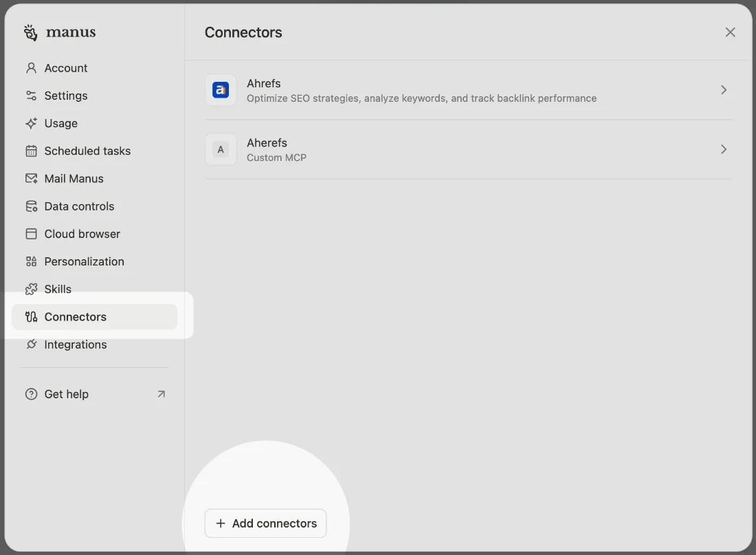Click the Personalization grid icon
Viewport: 756px width, 555px height.
(x=32, y=261)
